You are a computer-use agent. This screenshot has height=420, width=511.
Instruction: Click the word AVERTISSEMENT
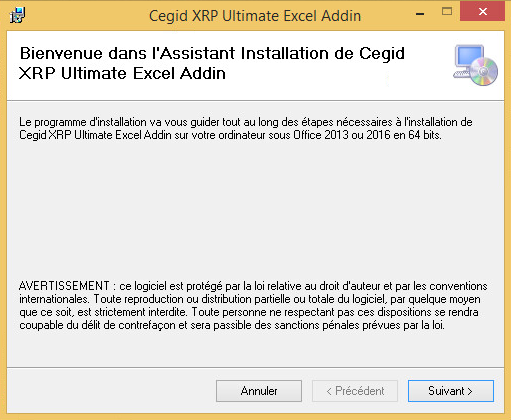tap(64, 286)
